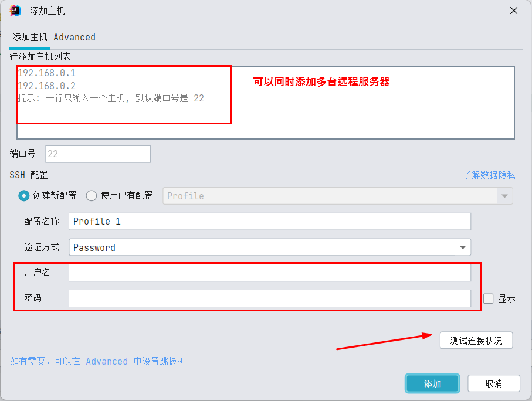Switch to the 添加主机 tab
This screenshot has height=401, width=532.
coord(30,37)
